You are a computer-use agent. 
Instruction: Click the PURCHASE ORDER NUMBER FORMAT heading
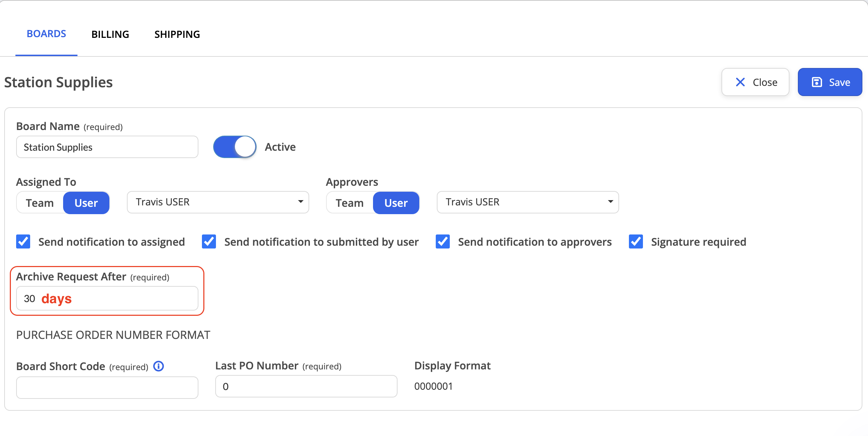click(113, 335)
